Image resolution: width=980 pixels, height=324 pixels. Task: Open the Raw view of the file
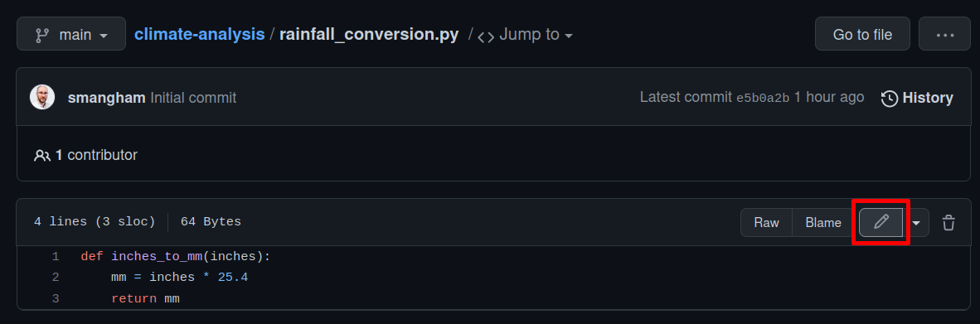pyautogui.click(x=766, y=222)
